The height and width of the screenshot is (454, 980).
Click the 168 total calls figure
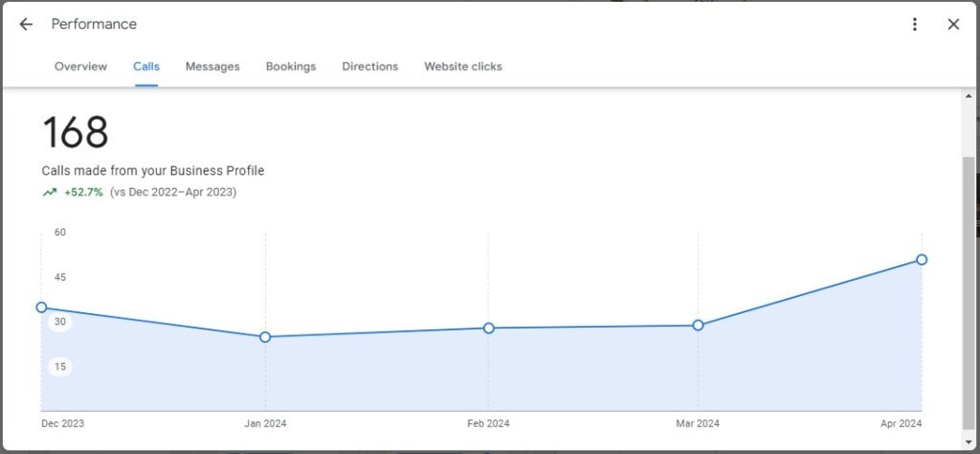click(x=76, y=133)
